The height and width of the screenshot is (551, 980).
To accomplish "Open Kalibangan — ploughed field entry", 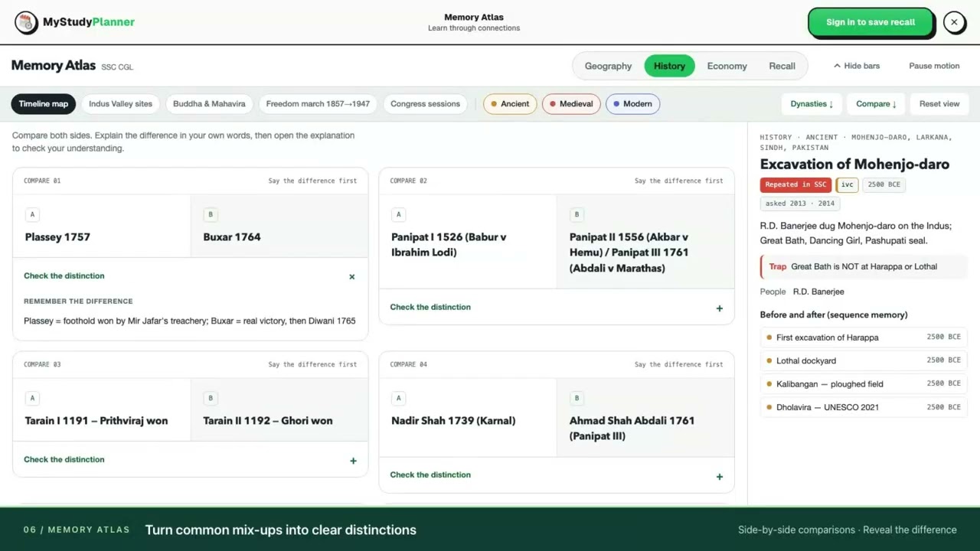I will click(x=864, y=384).
